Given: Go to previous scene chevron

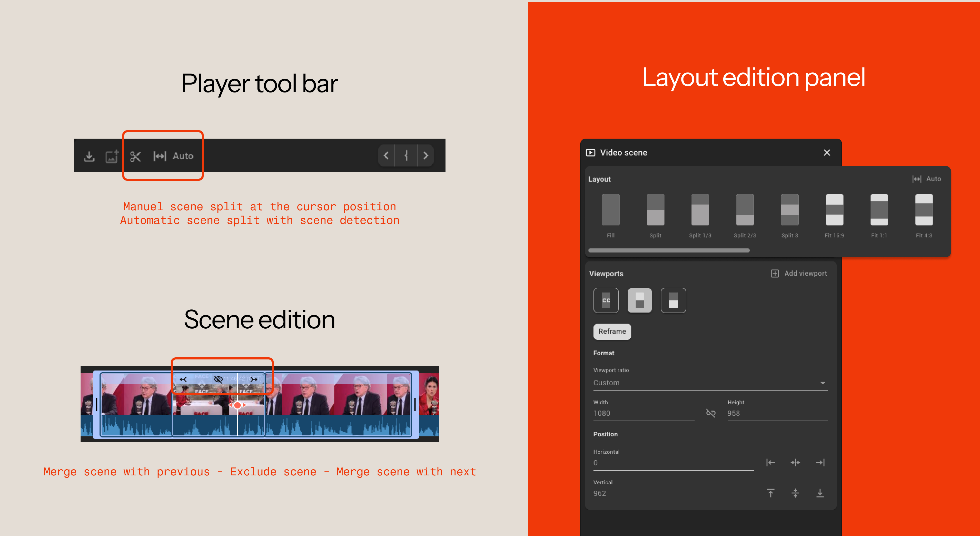Looking at the screenshot, I should pyautogui.click(x=386, y=156).
